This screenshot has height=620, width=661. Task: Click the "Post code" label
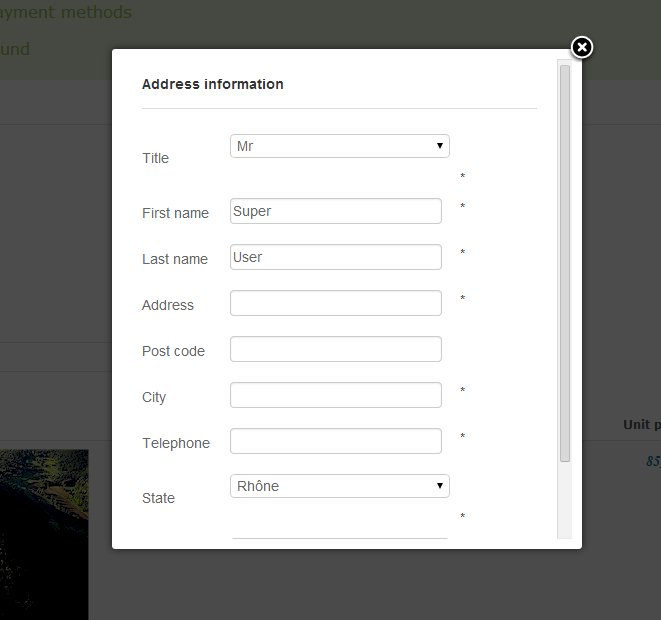173,351
